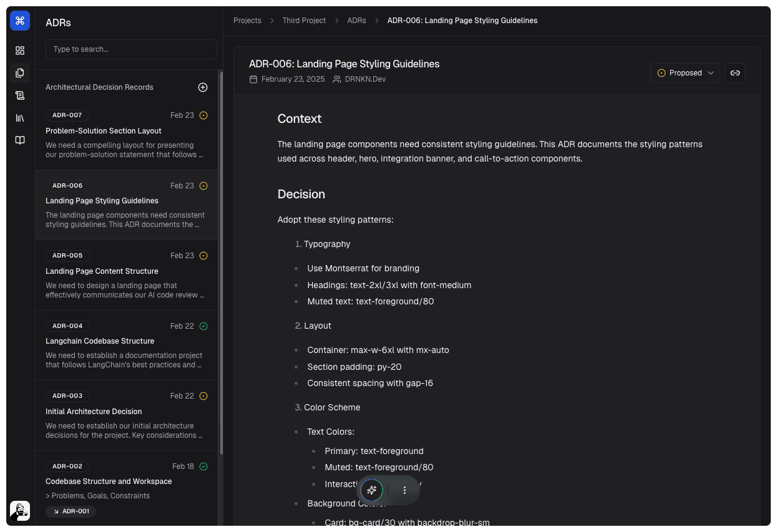Open the library books icon
The image size is (777, 532).
tap(20, 118)
